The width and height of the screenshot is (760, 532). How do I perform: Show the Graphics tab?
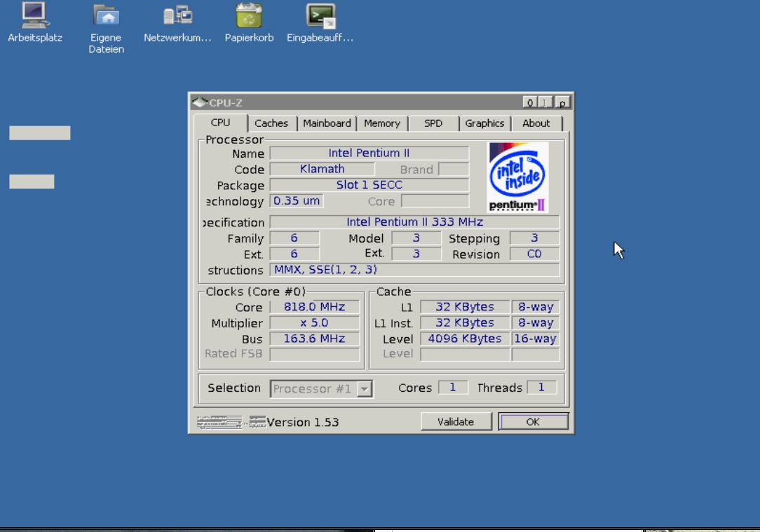[x=484, y=123]
